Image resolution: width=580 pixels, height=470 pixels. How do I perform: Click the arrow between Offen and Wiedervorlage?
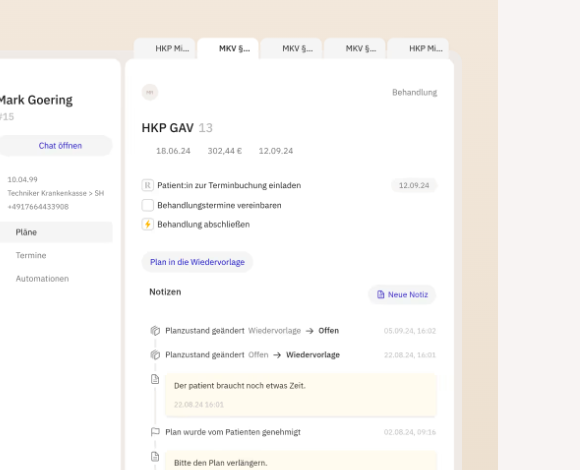click(277, 355)
